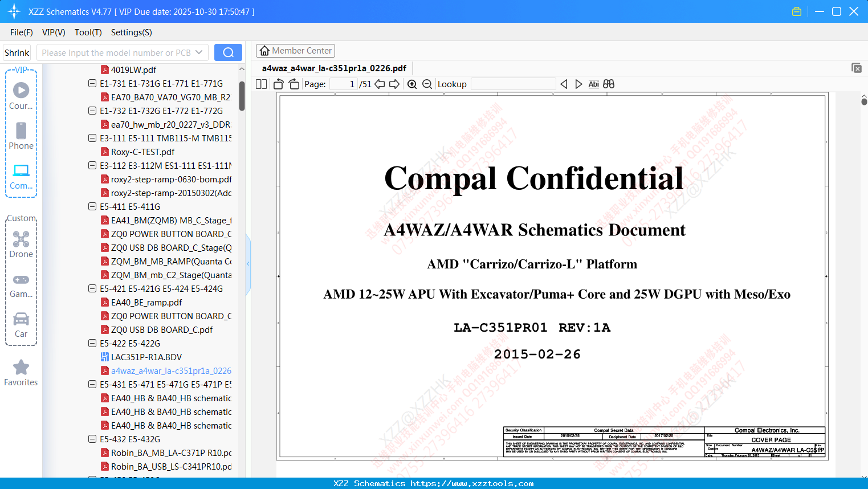The image size is (868, 489).
Task: Toggle two-page view layout icon
Action: pyautogui.click(x=262, y=84)
